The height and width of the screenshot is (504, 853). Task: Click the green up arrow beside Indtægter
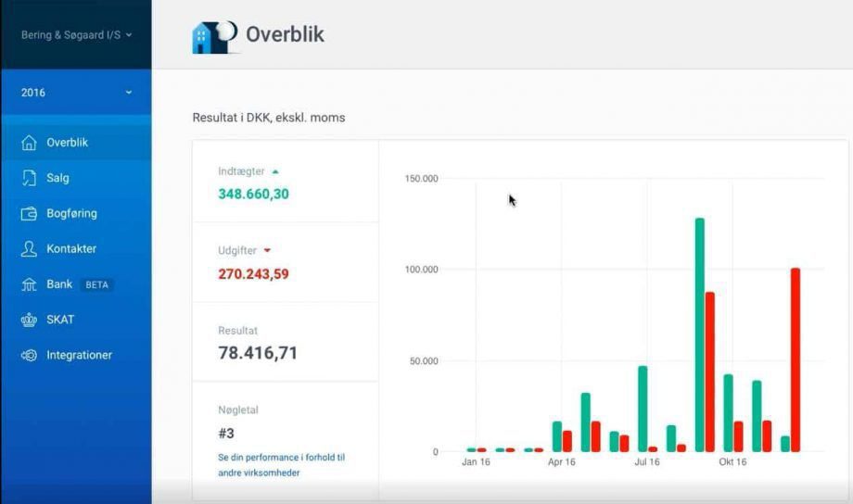(x=275, y=171)
